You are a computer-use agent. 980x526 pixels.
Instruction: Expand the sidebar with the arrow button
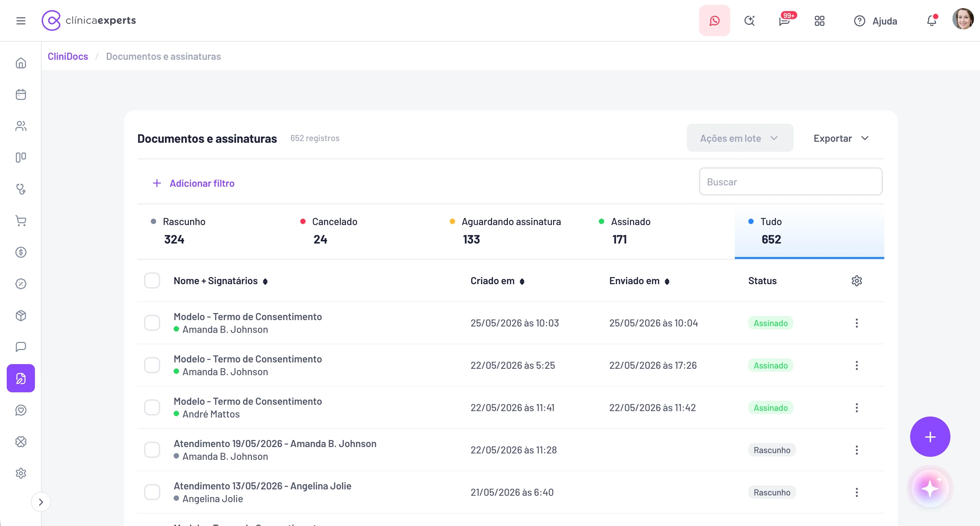[x=41, y=502]
